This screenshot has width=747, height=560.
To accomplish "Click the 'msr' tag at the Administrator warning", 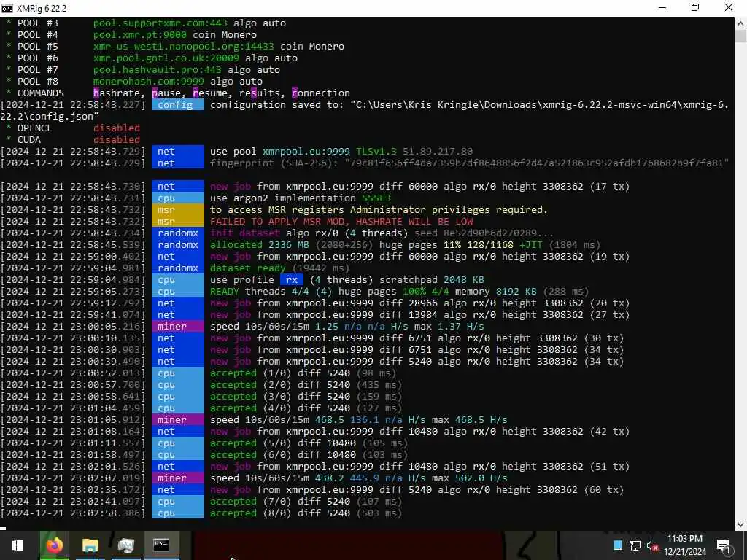I will pos(178,210).
